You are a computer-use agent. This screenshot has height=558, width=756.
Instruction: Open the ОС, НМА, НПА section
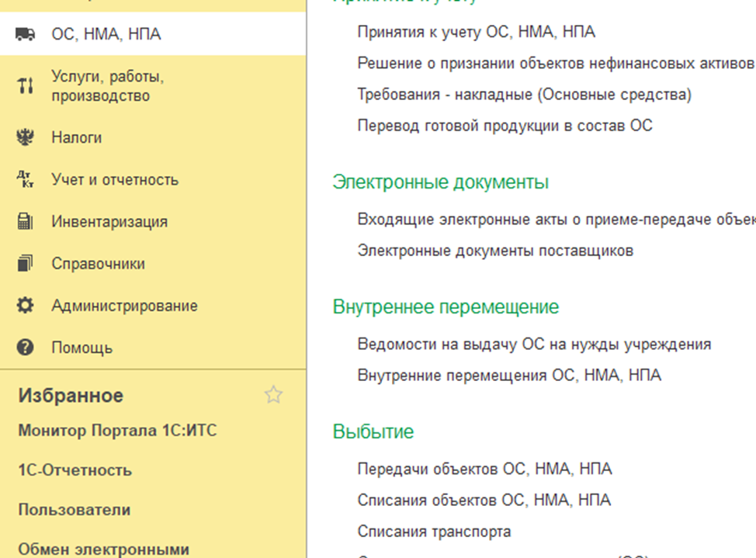pos(153,34)
